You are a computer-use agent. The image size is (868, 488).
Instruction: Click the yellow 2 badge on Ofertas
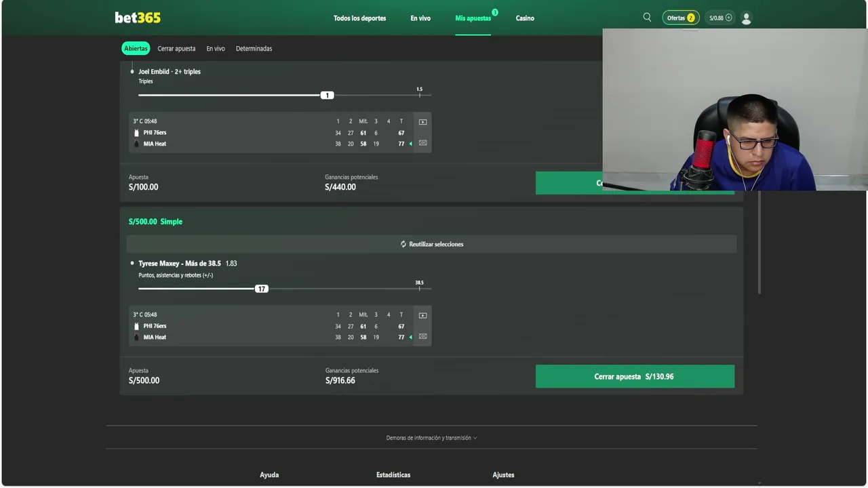pyautogui.click(x=691, y=18)
